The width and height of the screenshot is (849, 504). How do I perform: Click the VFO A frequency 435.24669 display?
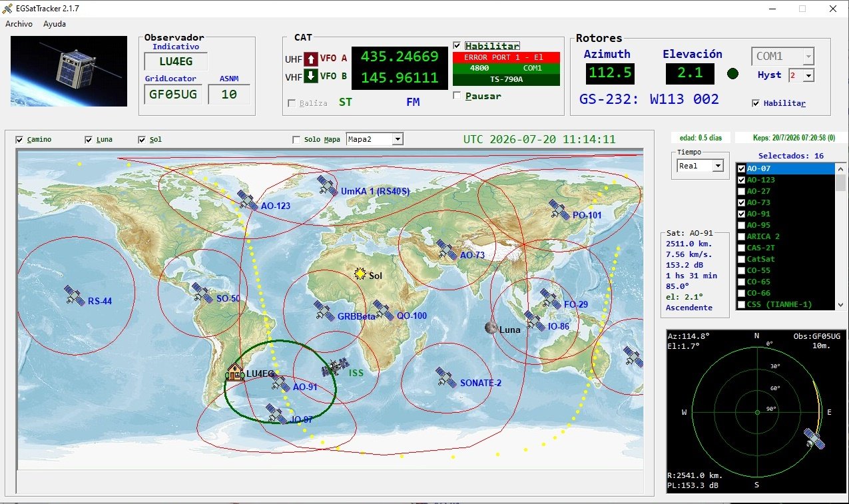pos(400,57)
